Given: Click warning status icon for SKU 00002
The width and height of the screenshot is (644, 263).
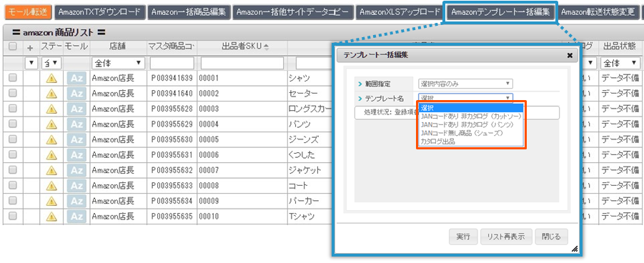Looking at the screenshot, I should [51, 94].
